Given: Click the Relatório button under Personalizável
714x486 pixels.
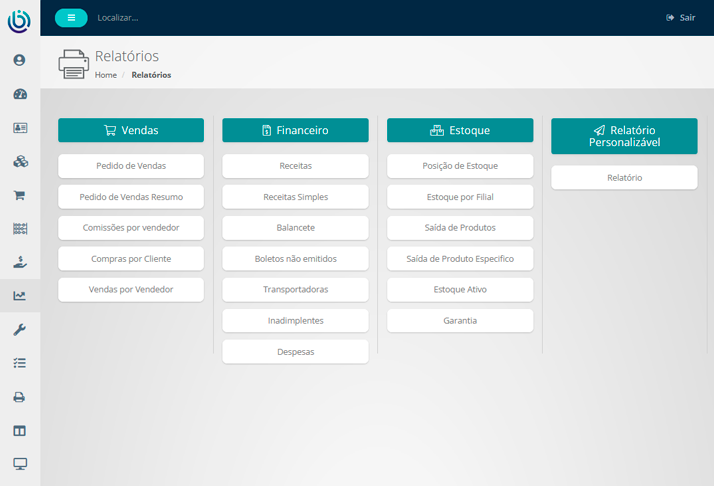Looking at the screenshot, I should click(624, 178).
